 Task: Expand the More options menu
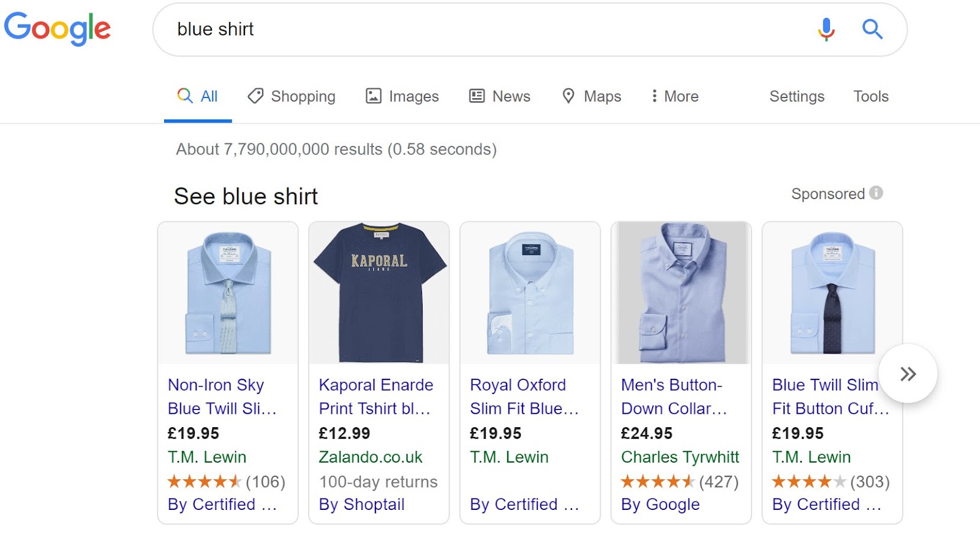point(674,96)
